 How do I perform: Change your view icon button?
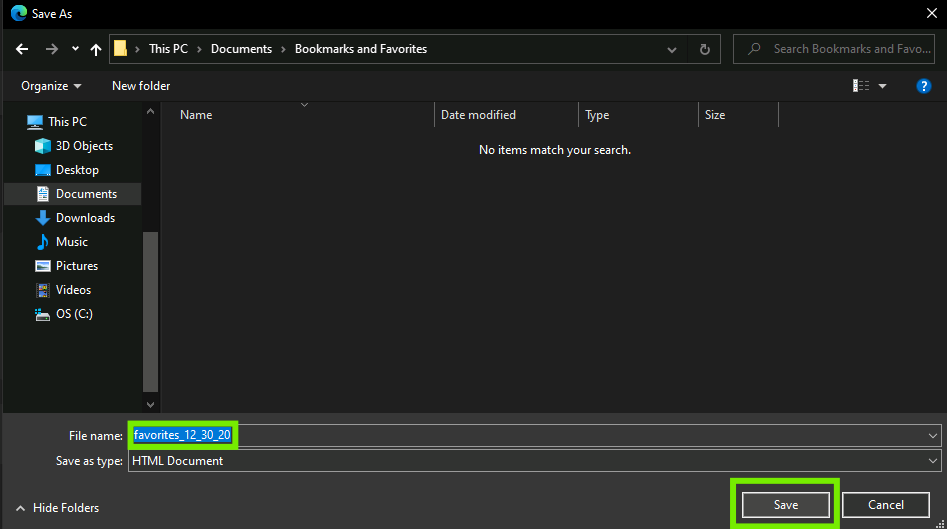pos(861,86)
